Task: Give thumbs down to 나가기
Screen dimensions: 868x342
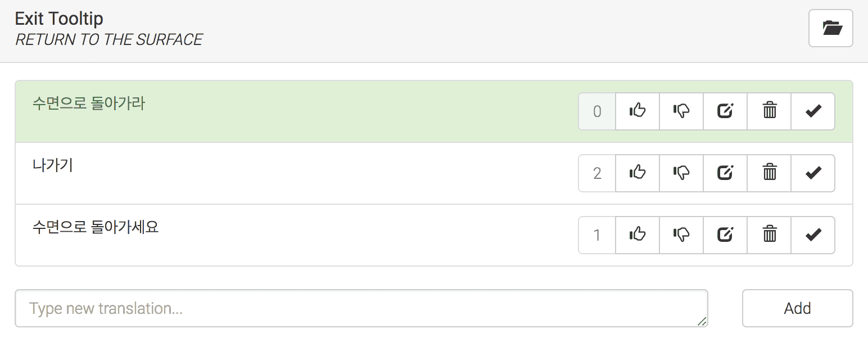Action: click(x=681, y=173)
